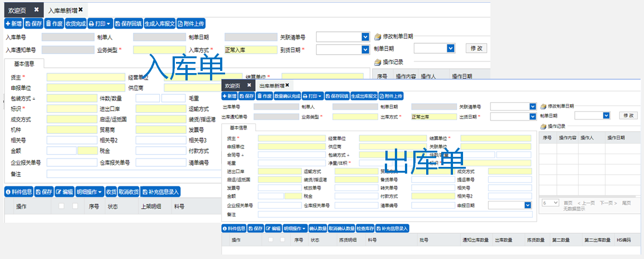Open 明细操作 dropdown in 出库单 toolbar
Viewport: 644px width, 259px height.
point(295,228)
